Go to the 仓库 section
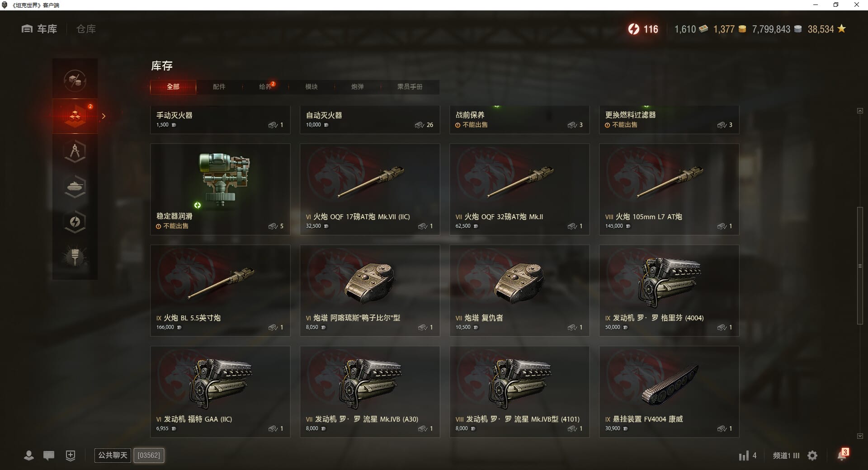Image resolution: width=868 pixels, height=470 pixels. (86, 29)
